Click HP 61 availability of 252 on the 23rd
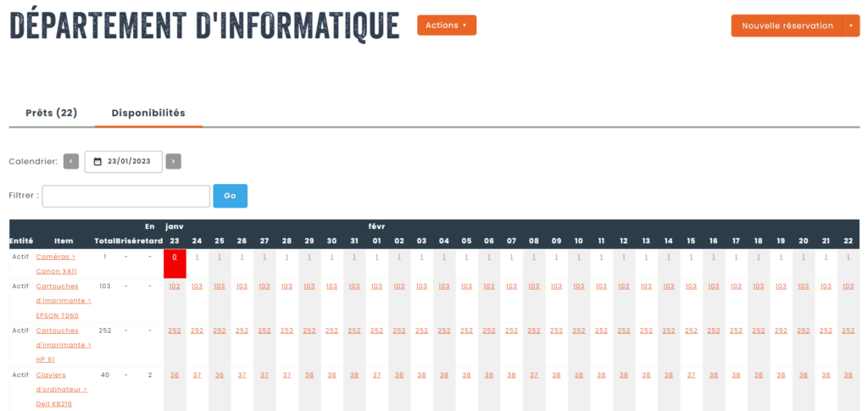This screenshot has height=411, width=868. (x=175, y=330)
